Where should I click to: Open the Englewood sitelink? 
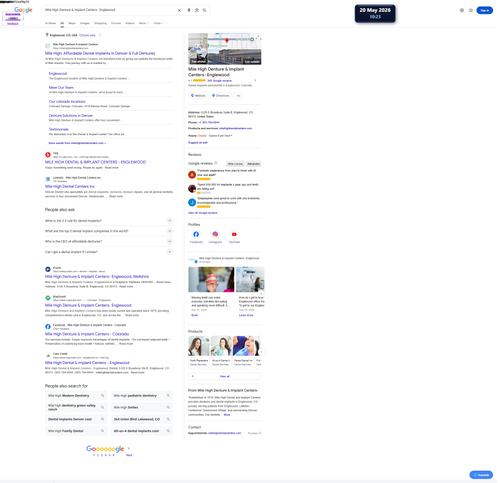[x=58, y=73]
